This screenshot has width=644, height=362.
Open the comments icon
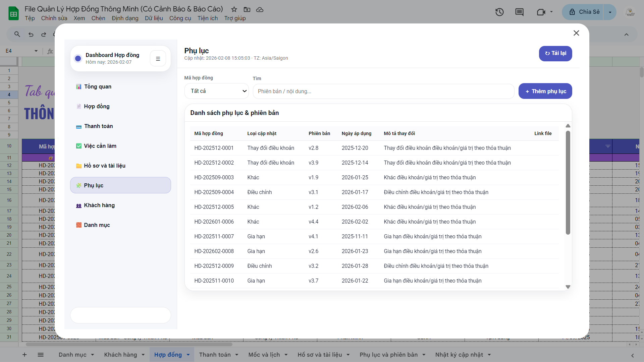point(519,12)
